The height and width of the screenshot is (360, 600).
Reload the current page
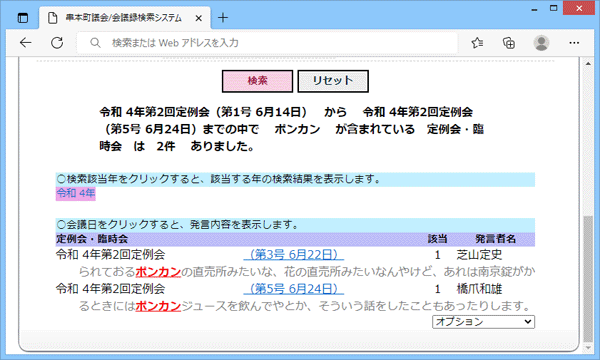[57, 42]
